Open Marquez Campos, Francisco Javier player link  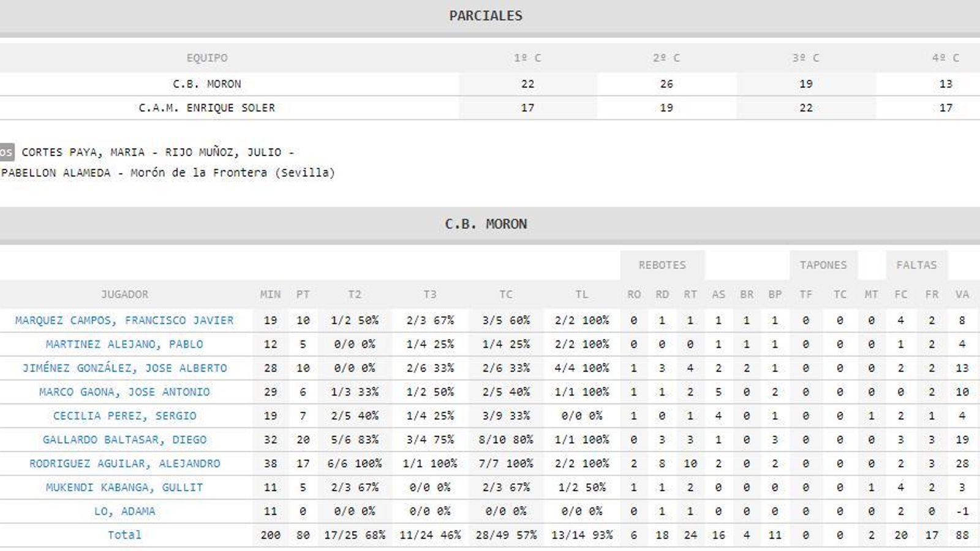124,320
